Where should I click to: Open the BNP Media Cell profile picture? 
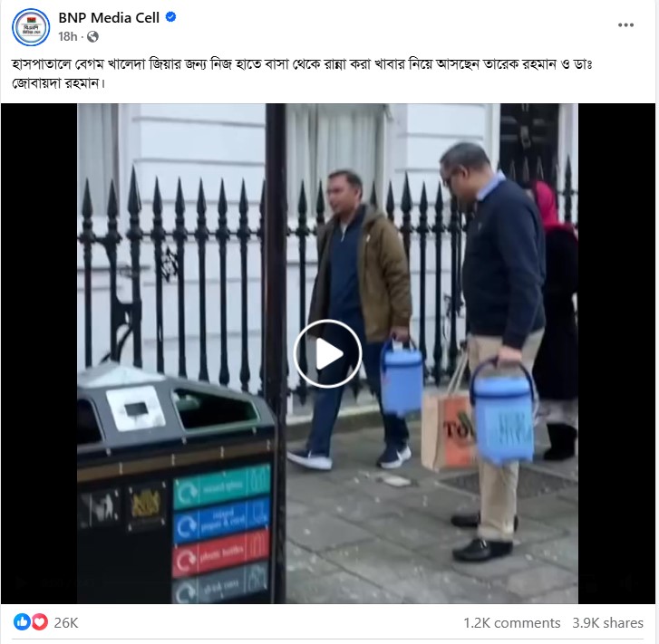pyautogui.click(x=31, y=27)
